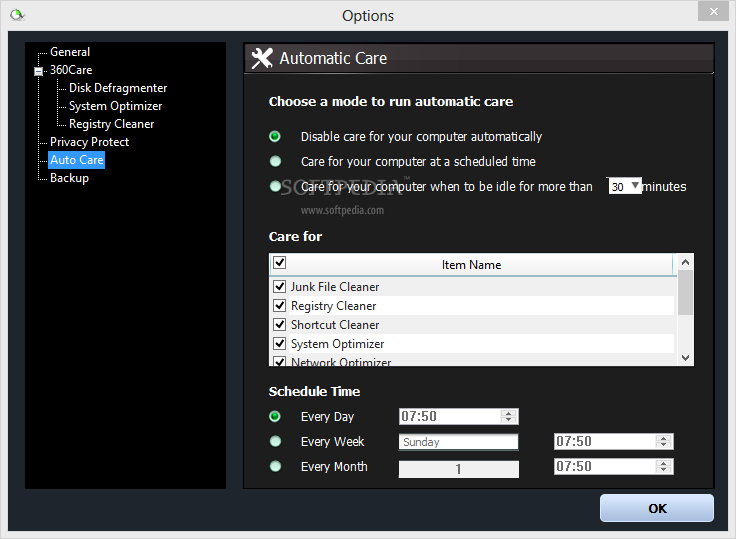Click the Every Month day field
Viewport: 736px width, 539px height.
click(459, 469)
